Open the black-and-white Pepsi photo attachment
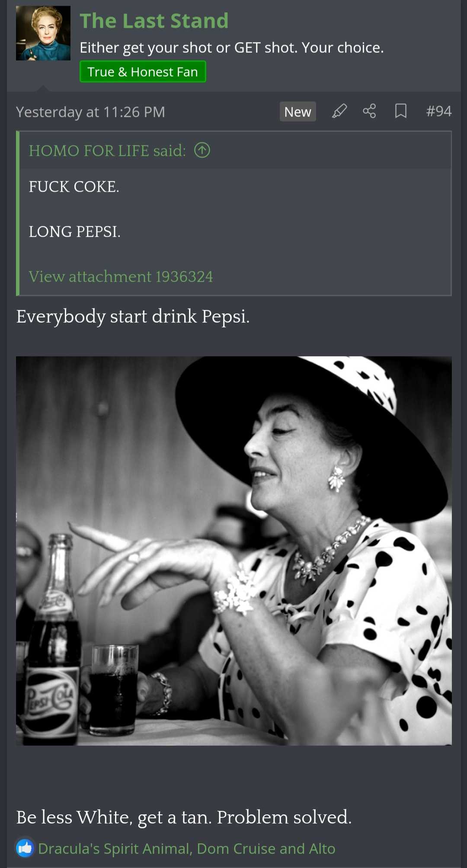This screenshot has width=467, height=868. (x=234, y=551)
